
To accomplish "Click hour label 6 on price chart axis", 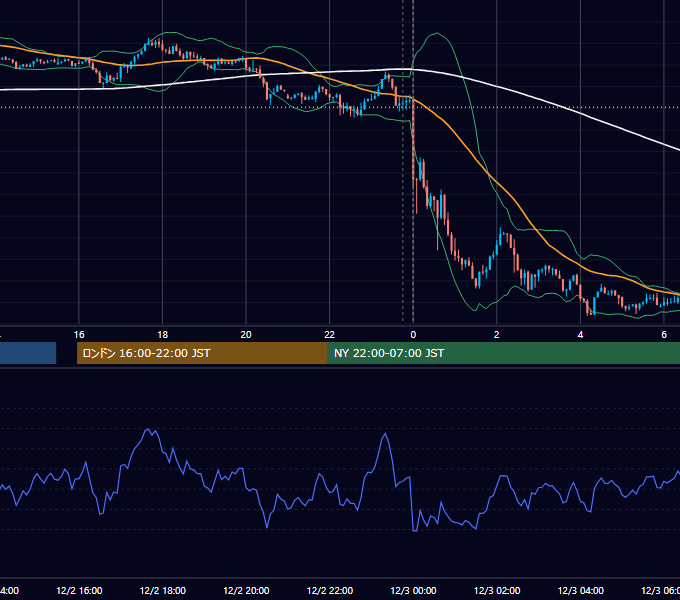I will (x=664, y=335).
